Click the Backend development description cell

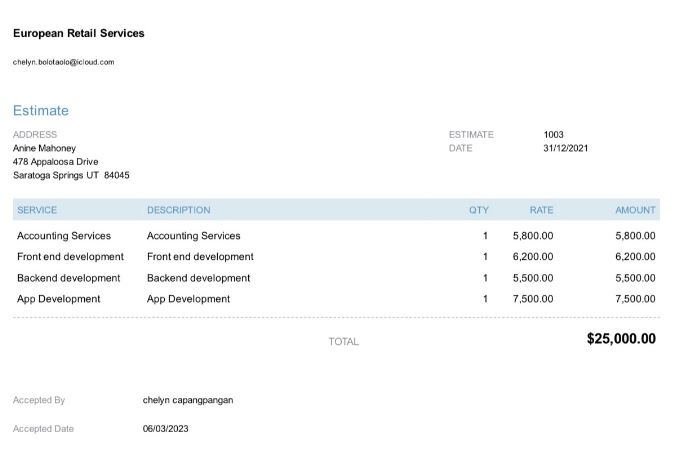coord(198,278)
